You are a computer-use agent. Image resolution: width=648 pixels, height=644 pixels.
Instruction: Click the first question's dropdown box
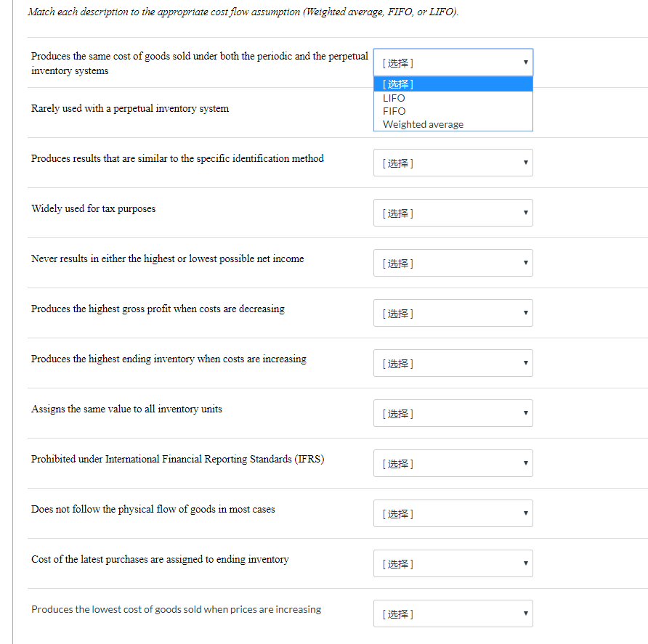(453, 63)
